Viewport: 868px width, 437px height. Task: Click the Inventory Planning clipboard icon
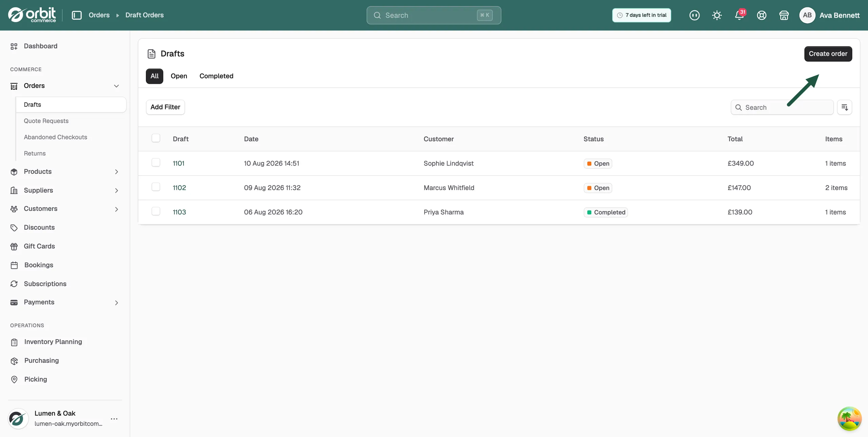coord(14,342)
